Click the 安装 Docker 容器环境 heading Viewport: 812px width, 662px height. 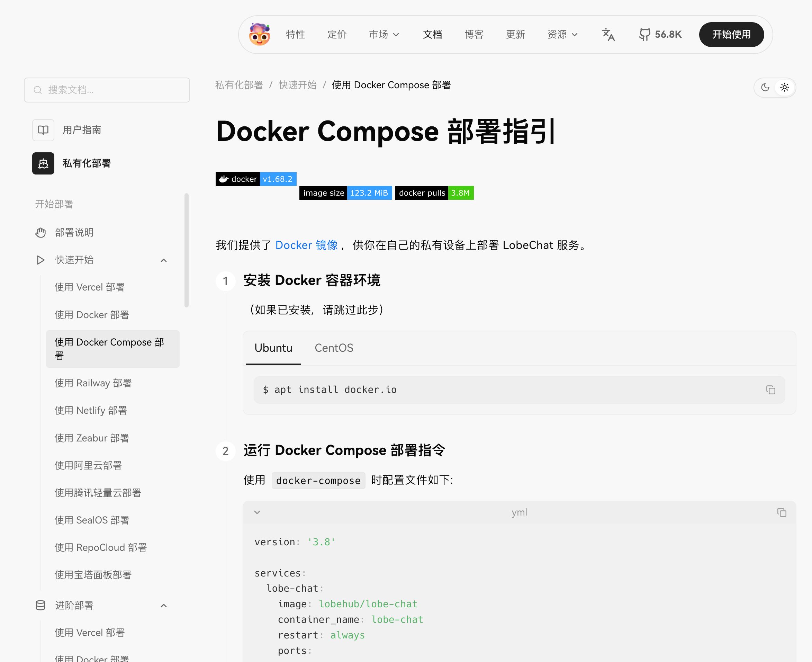[x=312, y=280]
